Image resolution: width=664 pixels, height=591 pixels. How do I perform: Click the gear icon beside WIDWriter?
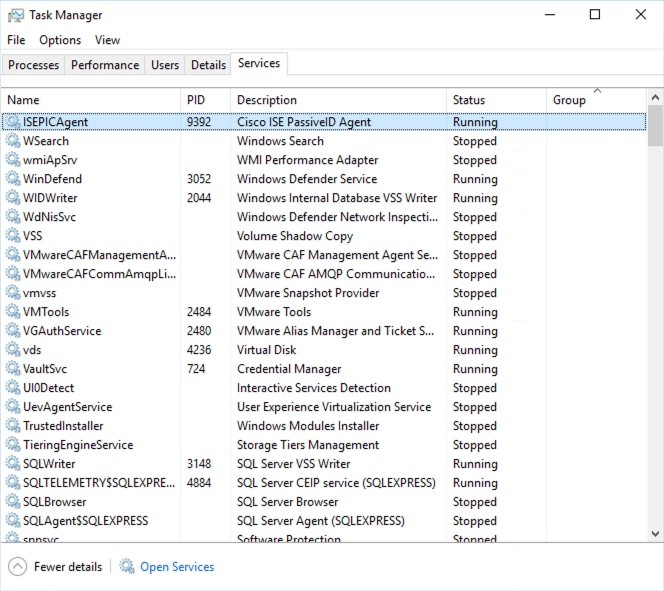click(x=13, y=198)
